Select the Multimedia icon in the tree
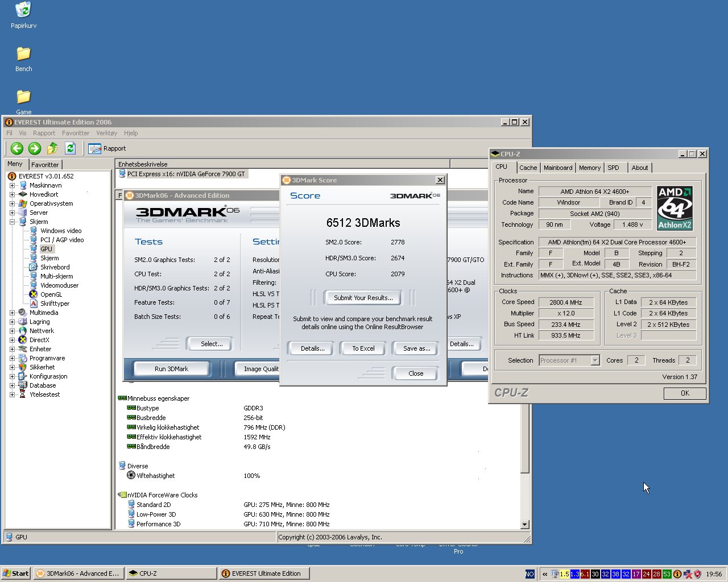 click(23, 313)
